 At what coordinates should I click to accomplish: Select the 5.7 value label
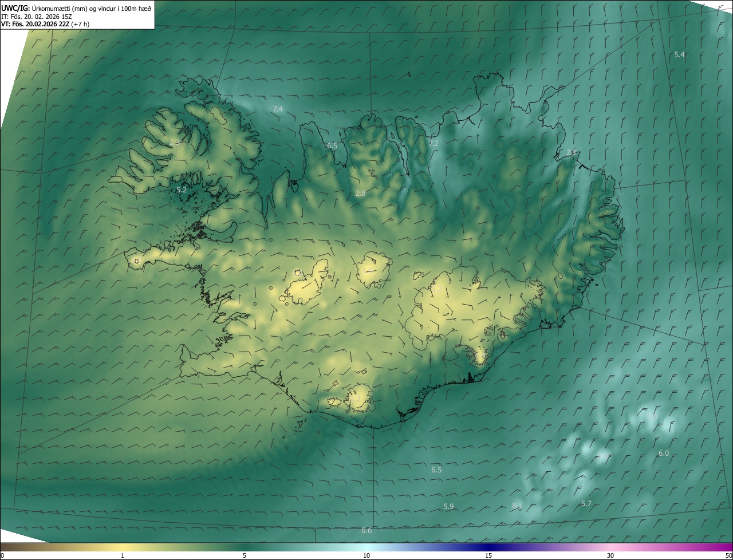pos(586,504)
